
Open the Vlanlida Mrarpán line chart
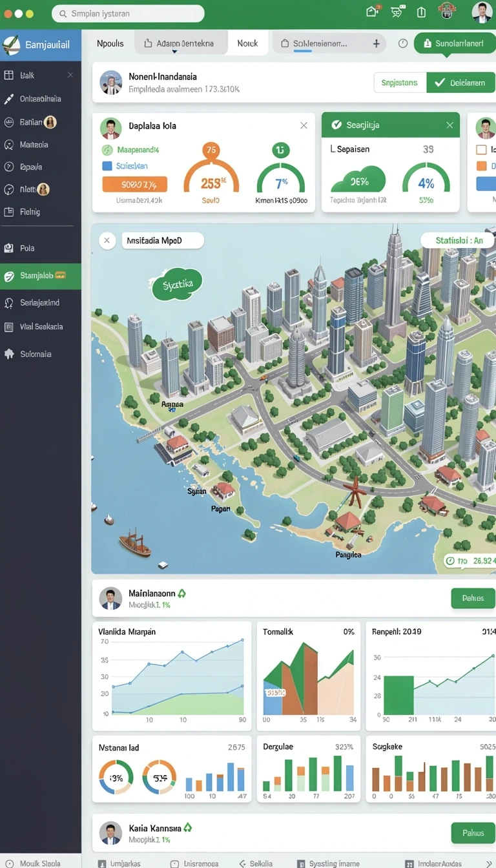172,676
